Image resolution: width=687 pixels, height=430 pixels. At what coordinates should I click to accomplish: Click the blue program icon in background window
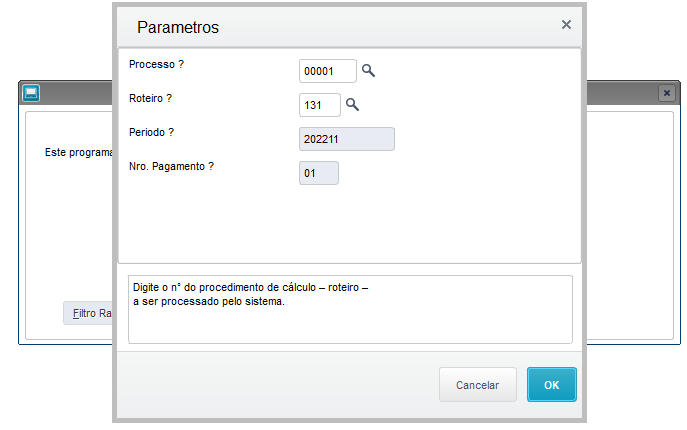pyautogui.click(x=31, y=93)
